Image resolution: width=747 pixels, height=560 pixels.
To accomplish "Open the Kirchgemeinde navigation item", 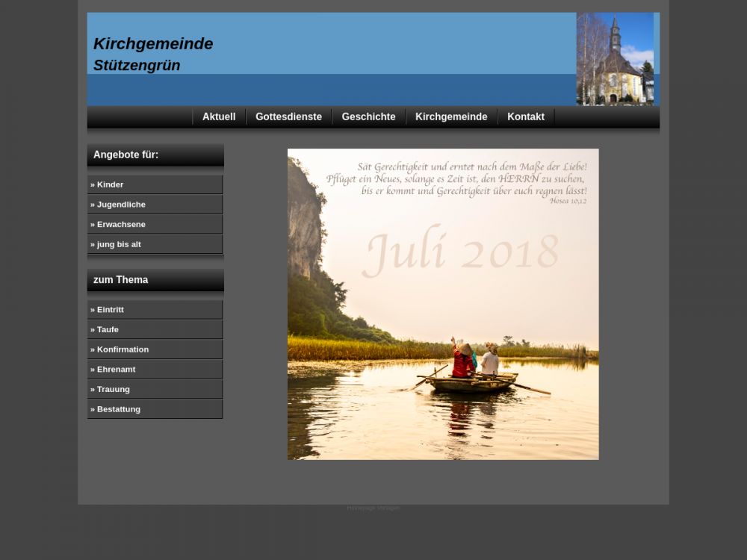I will [x=451, y=116].
